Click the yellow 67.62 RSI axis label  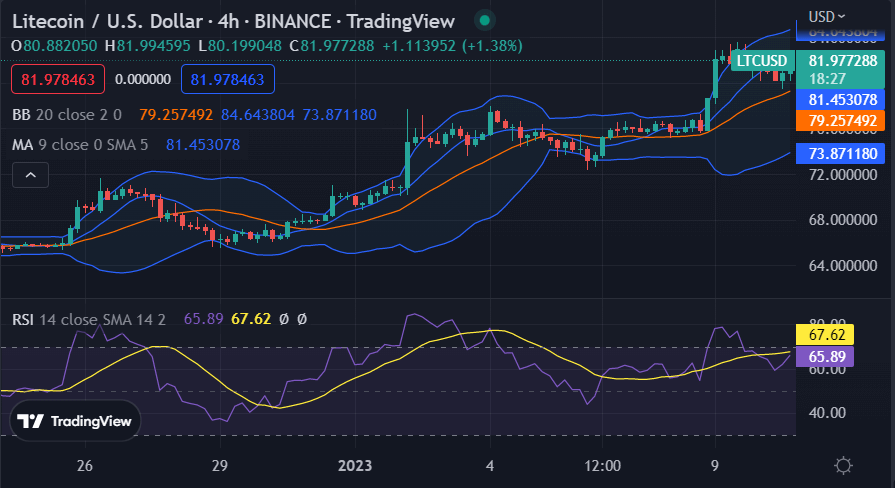(x=825, y=334)
